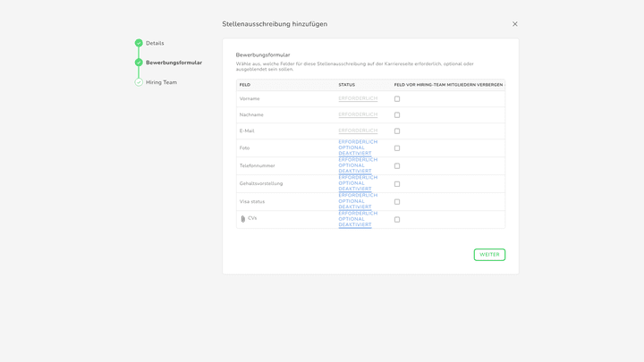Click the Foto field label
The height and width of the screenshot is (362, 644).
pos(244,148)
